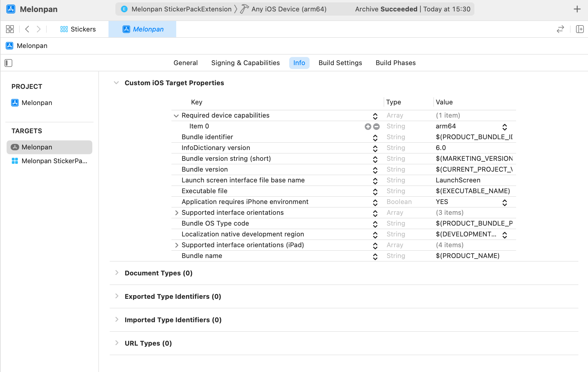Screen dimensions: 588x372
Task: Open key stepper for Launch screen interface
Action: coord(375,181)
